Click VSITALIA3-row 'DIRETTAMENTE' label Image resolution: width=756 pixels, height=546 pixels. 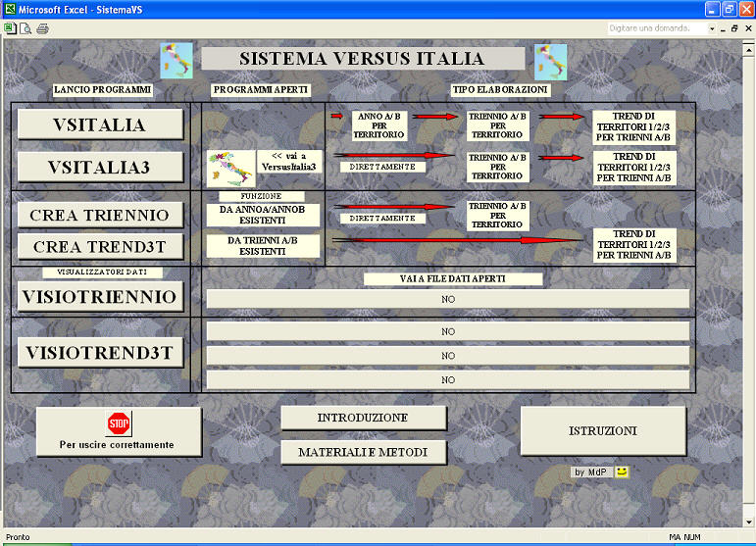(x=382, y=167)
